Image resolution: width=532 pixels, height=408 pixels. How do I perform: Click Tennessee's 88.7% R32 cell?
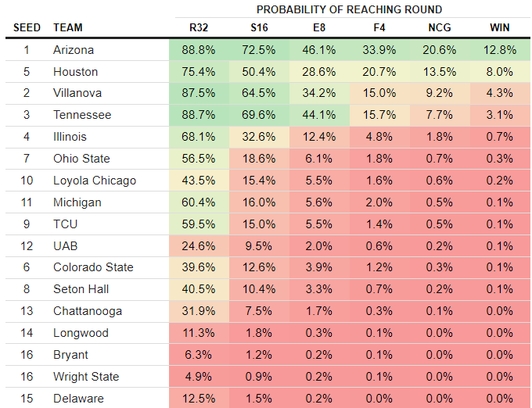tap(198, 115)
